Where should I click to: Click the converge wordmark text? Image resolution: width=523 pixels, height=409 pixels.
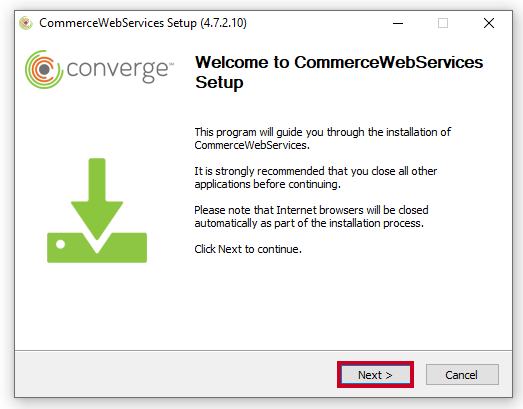[x=117, y=70]
